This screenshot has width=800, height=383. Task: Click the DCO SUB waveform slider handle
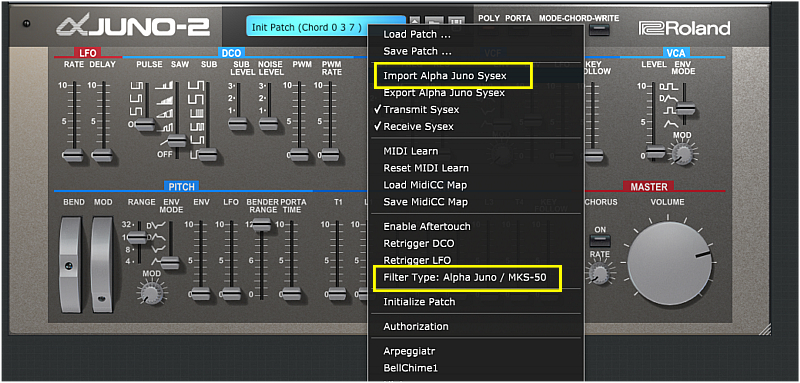(x=207, y=154)
